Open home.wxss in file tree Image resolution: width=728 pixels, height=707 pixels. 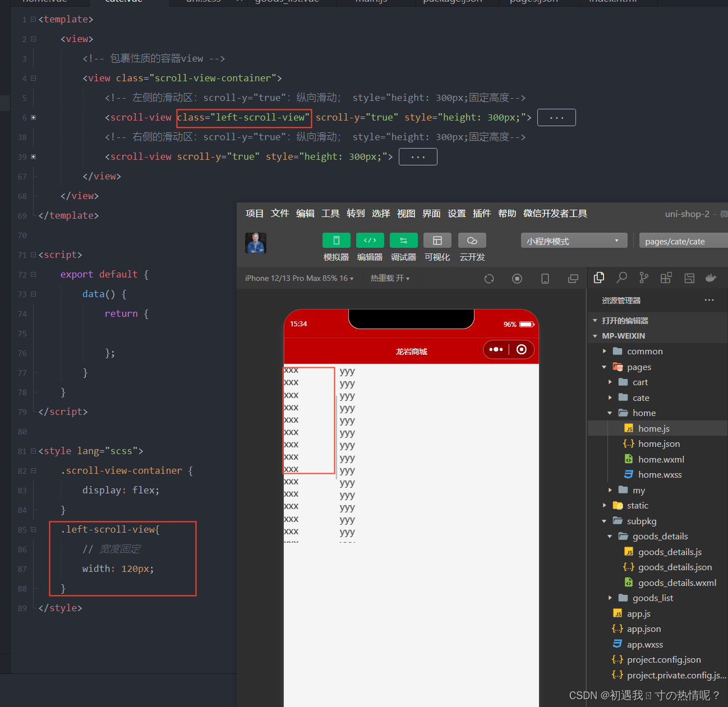coord(657,475)
